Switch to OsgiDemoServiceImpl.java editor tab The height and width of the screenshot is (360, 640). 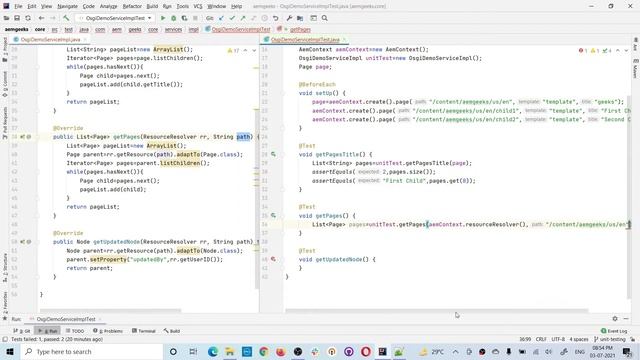tap(50, 40)
